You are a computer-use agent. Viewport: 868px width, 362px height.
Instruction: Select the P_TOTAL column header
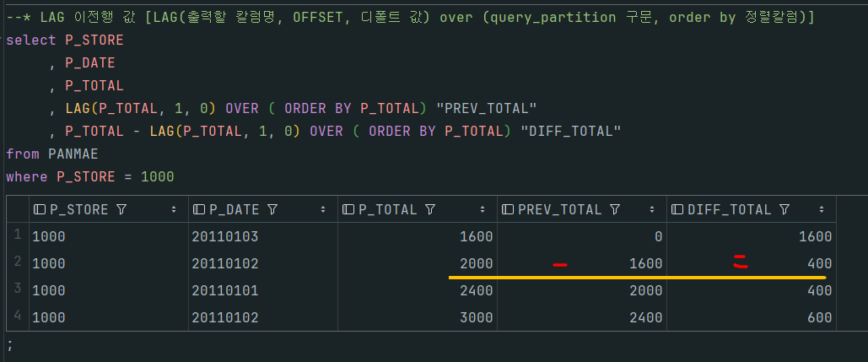point(418,209)
